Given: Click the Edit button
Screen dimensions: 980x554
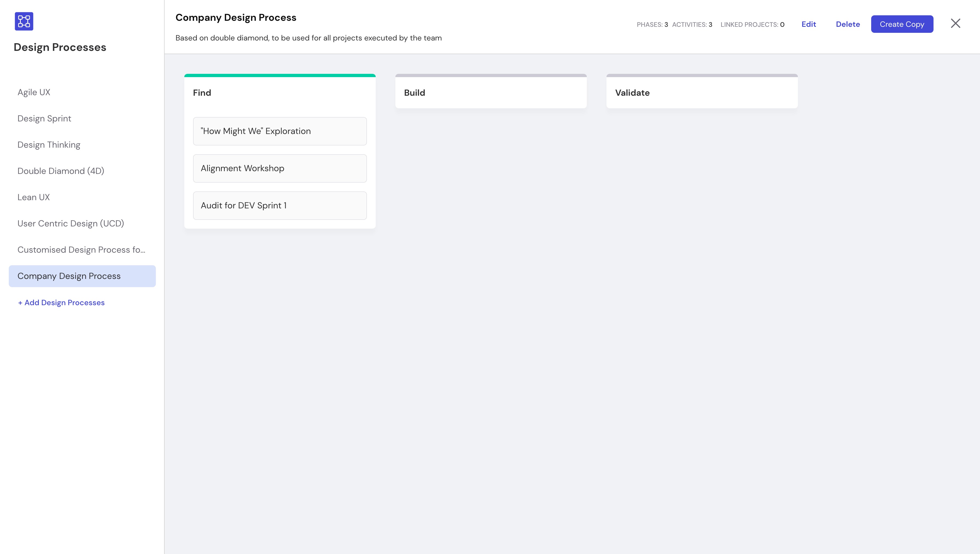Looking at the screenshot, I should point(809,24).
